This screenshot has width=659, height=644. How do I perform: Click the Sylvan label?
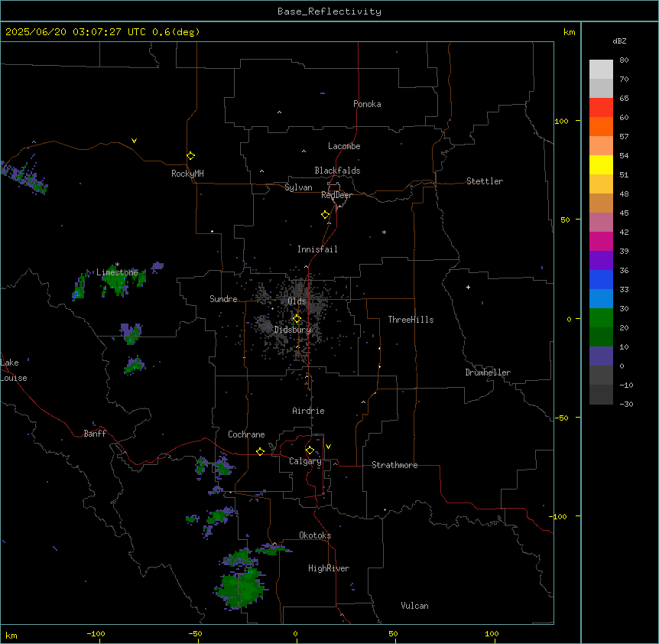(x=298, y=187)
